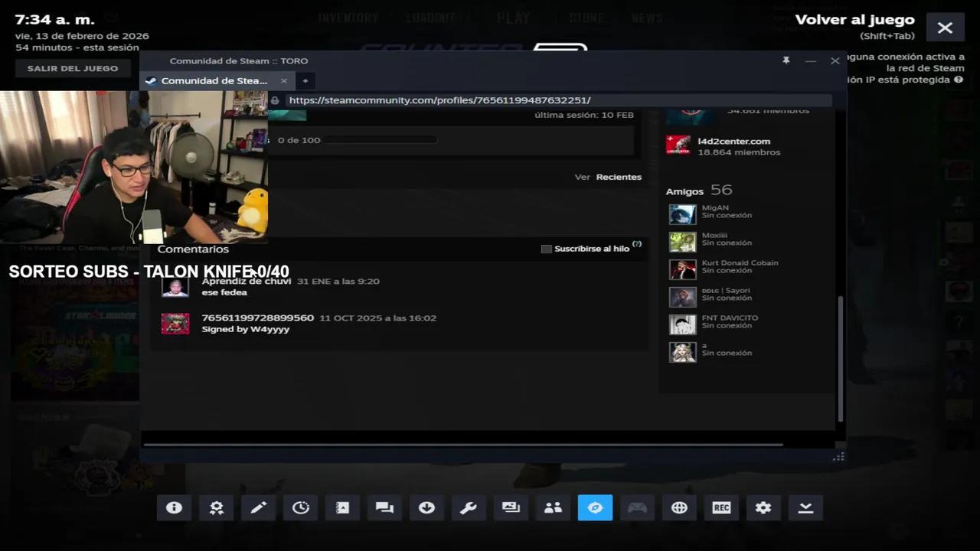This screenshot has height=551, width=980.
Task: Click the wrench icon in overlay toolbar
Action: click(x=469, y=507)
